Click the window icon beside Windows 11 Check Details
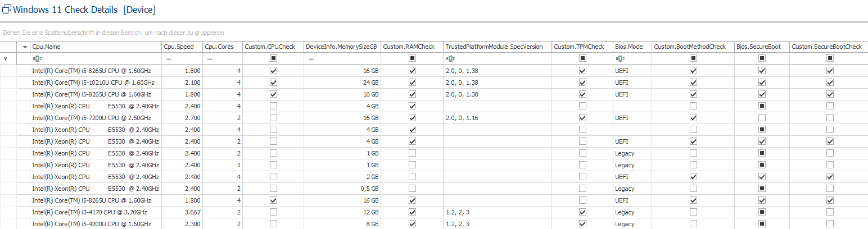The image size is (868, 229). 6,10
